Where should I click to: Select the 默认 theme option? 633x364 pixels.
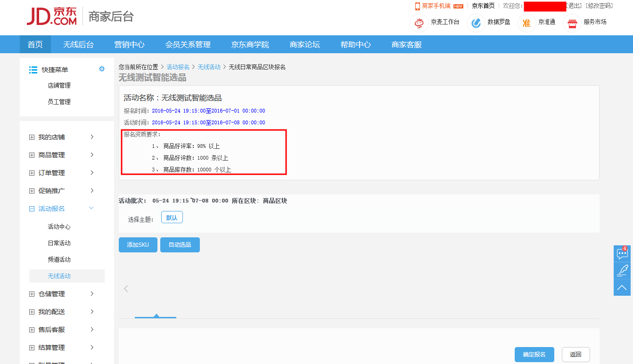172,218
